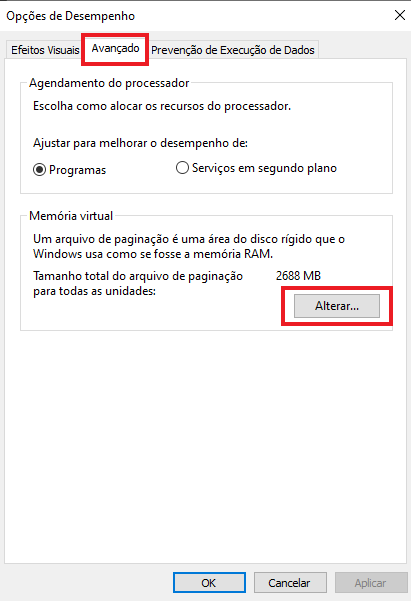Select the Avançado tab
411x601 pixels.
[x=115, y=49]
